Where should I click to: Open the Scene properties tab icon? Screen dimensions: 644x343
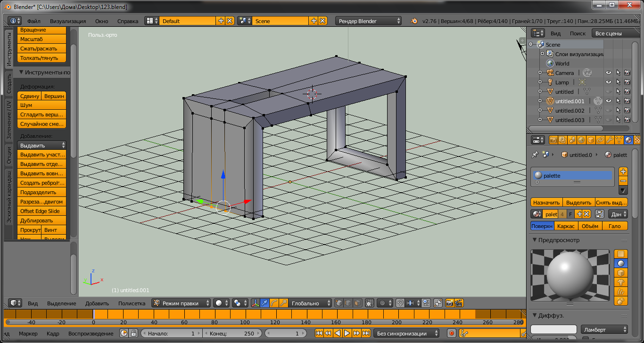(x=572, y=140)
